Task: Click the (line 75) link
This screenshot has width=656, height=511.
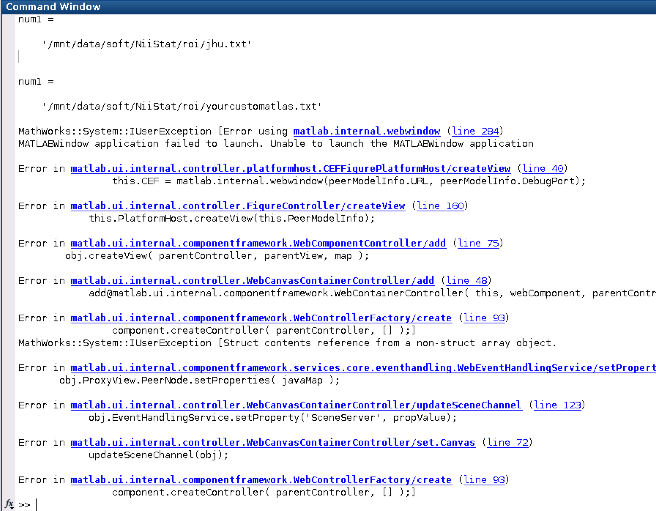Action: 479,242
